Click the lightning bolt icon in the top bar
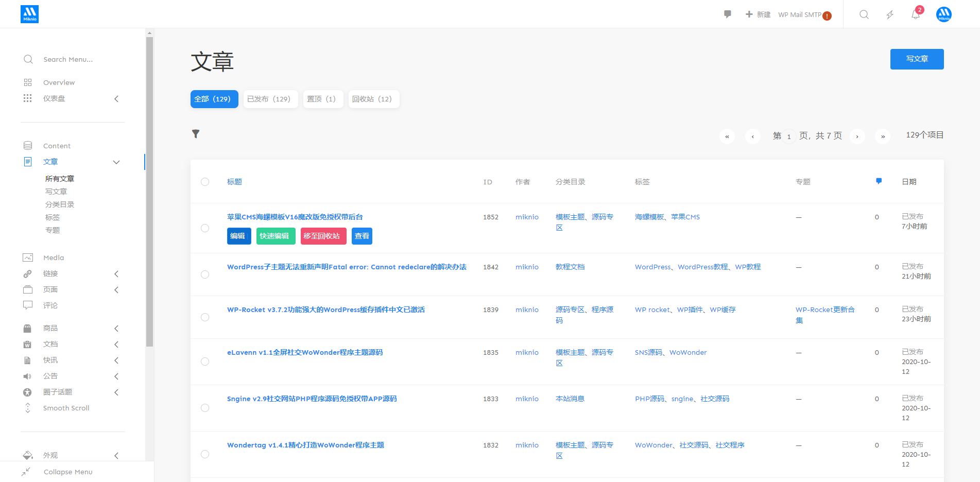Screen dimensions: 980x482 pos(889,14)
